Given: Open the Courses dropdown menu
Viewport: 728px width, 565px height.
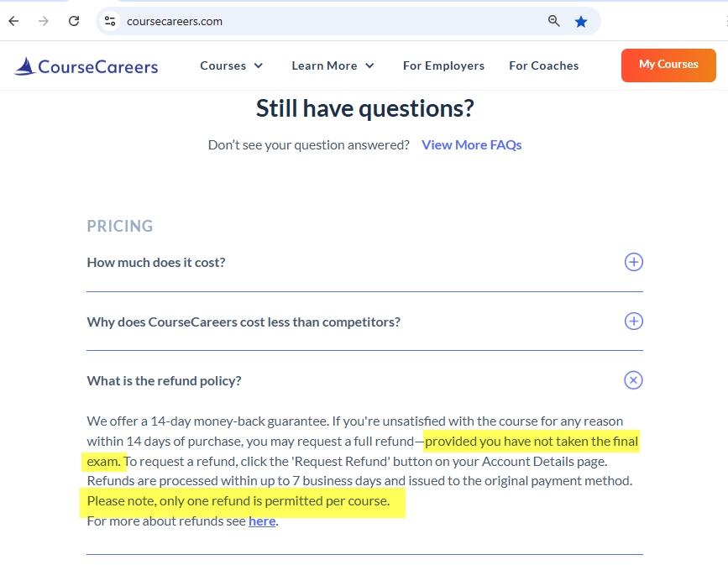Looking at the screenshot, I should coord(232,65).
